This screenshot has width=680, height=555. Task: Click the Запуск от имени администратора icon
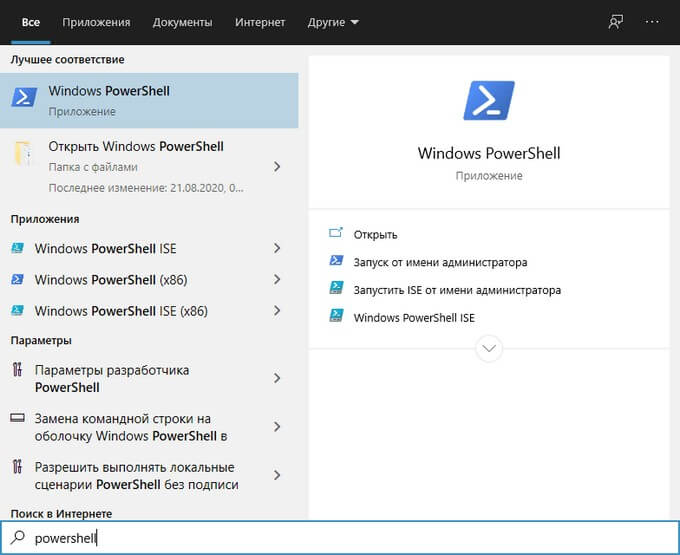pos(336,262)
